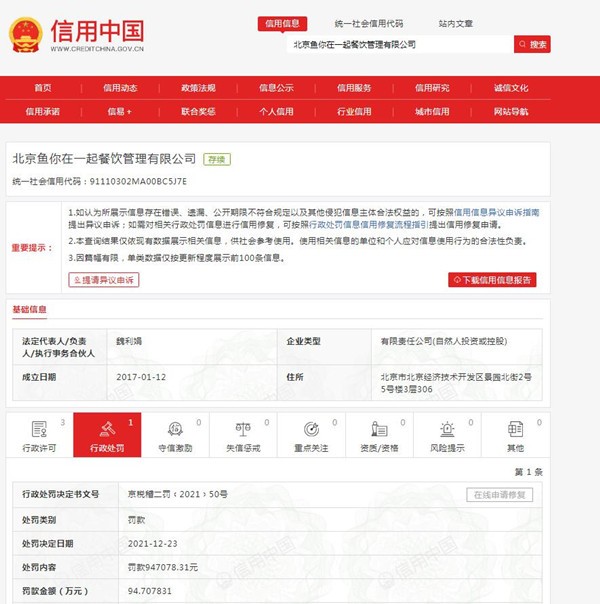The width and height of the screenshot is (600, 604).
Task: Click legal representative name 魏利娟
Action: (x=129, y=341)
